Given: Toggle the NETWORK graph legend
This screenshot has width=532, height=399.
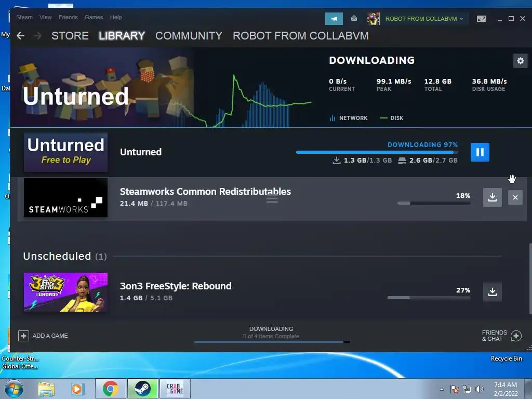Looking at the screenshot, I should pyautogui.click(x=349, y=118).
